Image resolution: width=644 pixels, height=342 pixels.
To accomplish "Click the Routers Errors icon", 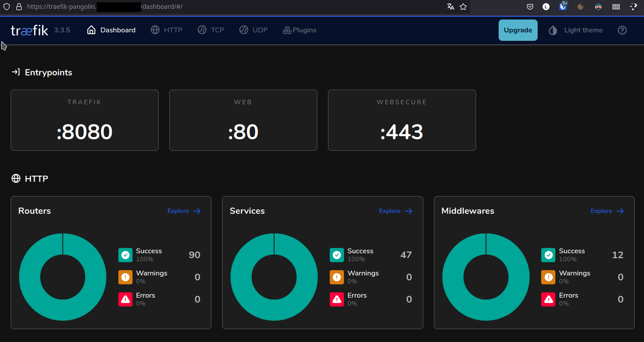I will tap(125, 299).
